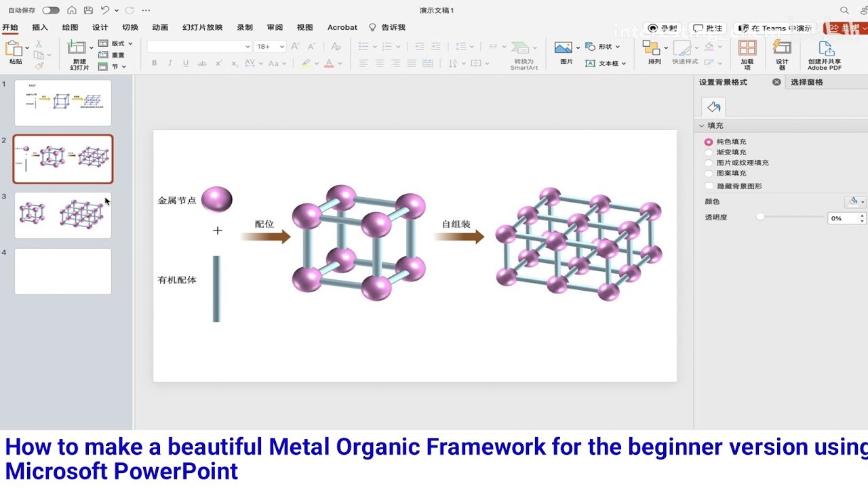Toggle the 自动保存 autosave switch
This screenshot has width=868, height=488.
click(x=51, y=10)
